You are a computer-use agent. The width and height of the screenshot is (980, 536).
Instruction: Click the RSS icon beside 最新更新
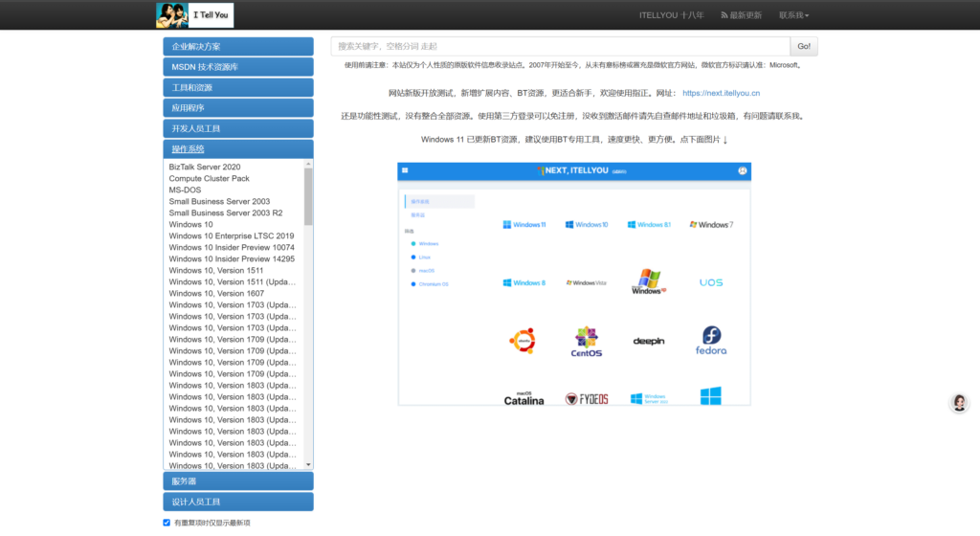724,15
